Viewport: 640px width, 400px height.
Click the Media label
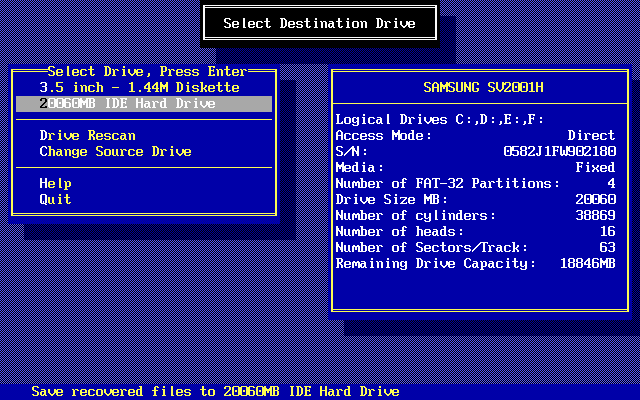coord(360,167)
